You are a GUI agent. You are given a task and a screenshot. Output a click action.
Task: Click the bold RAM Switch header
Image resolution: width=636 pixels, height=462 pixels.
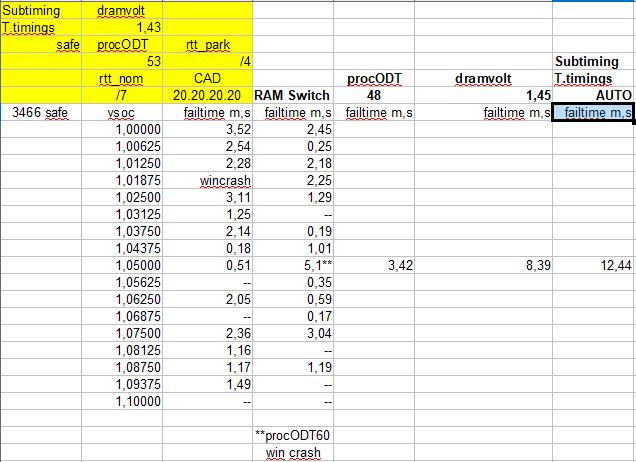point(293,95)
